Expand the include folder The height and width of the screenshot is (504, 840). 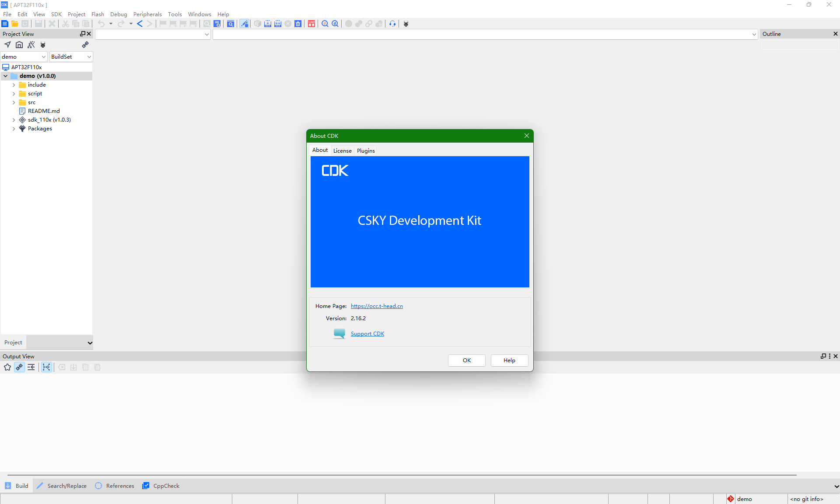coord(14,85)
